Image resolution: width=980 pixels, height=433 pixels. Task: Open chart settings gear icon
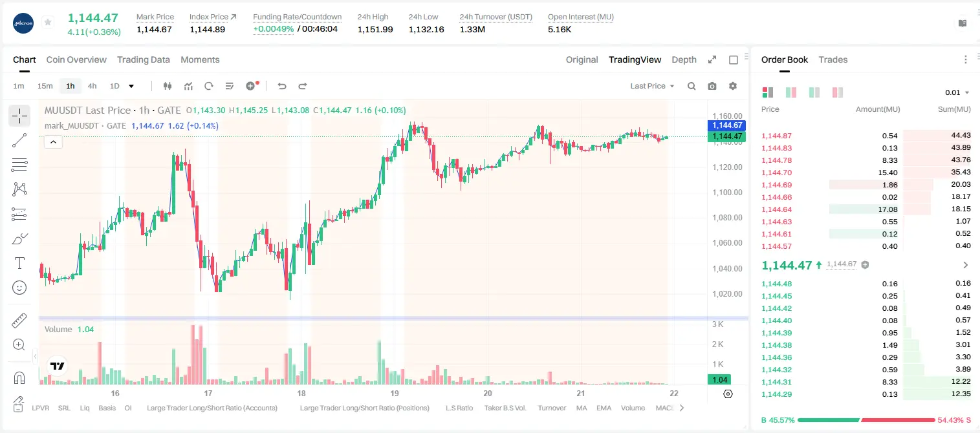pyautogui.click(x=733, y=86)
